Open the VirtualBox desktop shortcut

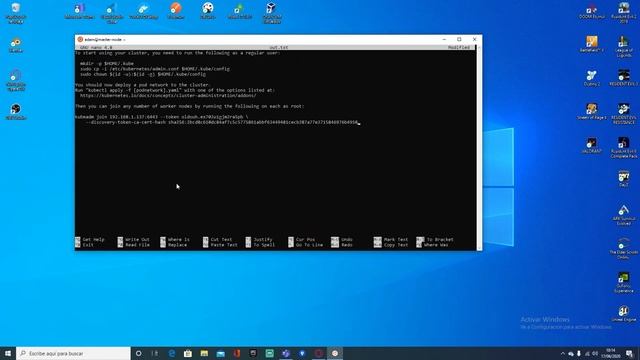(x=272, y=13)
